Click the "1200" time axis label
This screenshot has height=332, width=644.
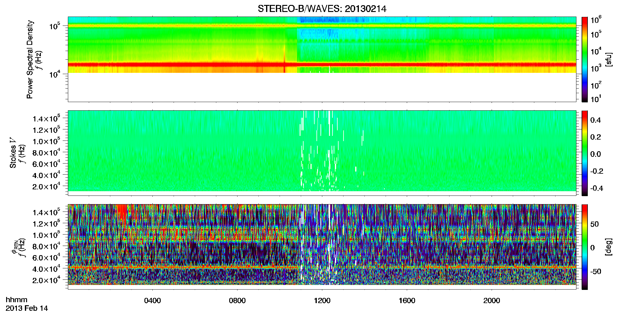tap(322, 301)
